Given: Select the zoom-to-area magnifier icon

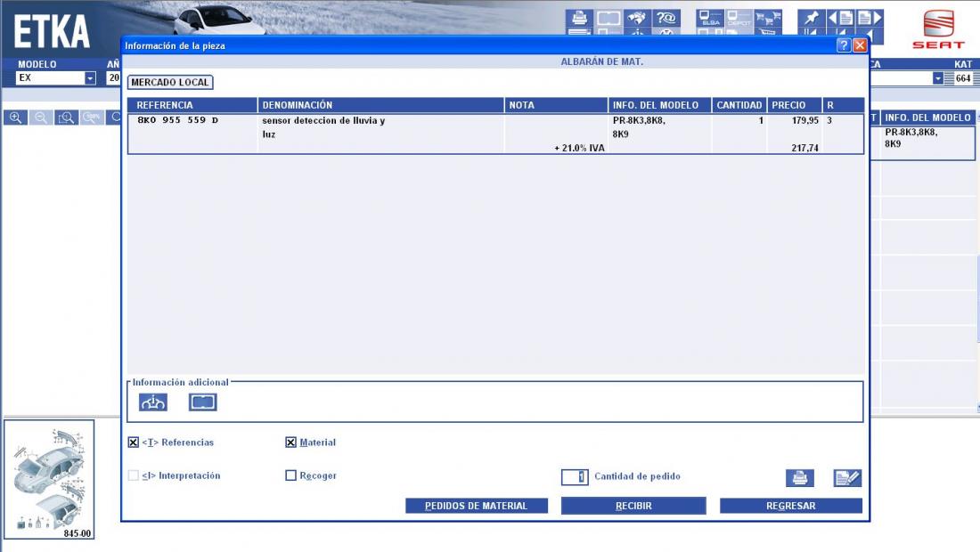Looking at the screenshot, I should (x=66, y=118).
